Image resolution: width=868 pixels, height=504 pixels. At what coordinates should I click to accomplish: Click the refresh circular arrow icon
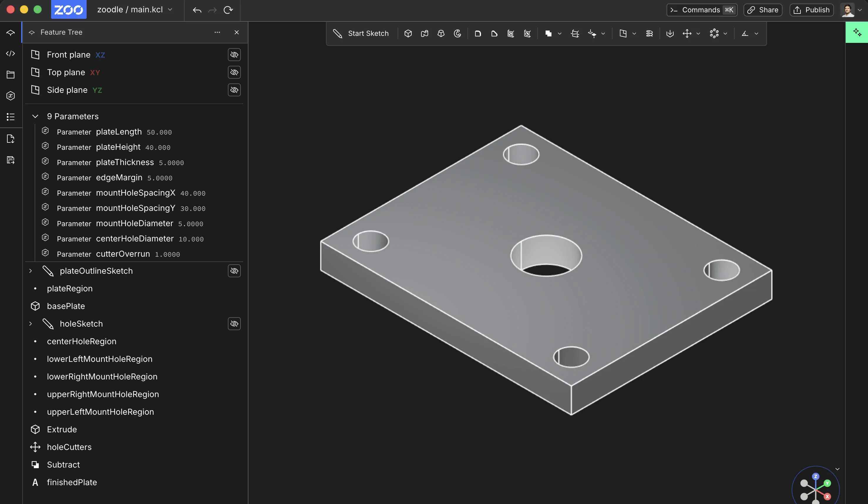[228, 10]
